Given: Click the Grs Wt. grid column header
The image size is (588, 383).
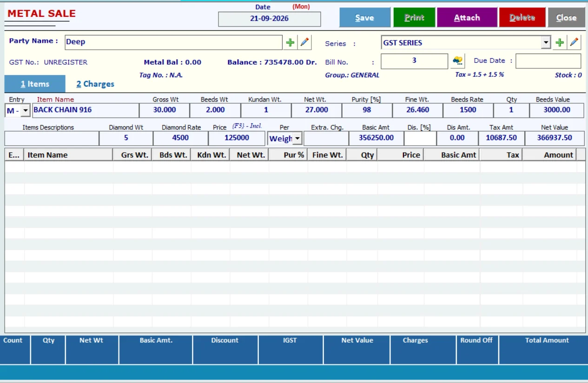Looking at the screenshot, I should click(133, 155).
